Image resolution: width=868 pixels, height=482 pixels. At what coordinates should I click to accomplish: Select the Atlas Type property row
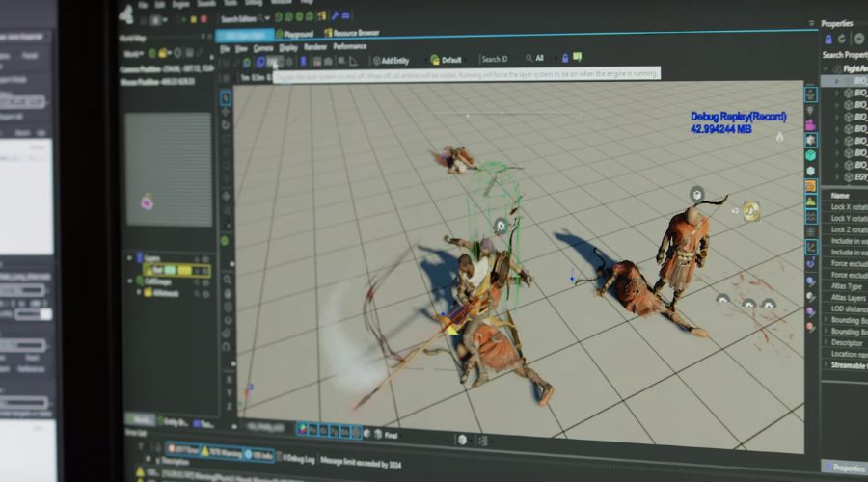[x=846, y=286]
